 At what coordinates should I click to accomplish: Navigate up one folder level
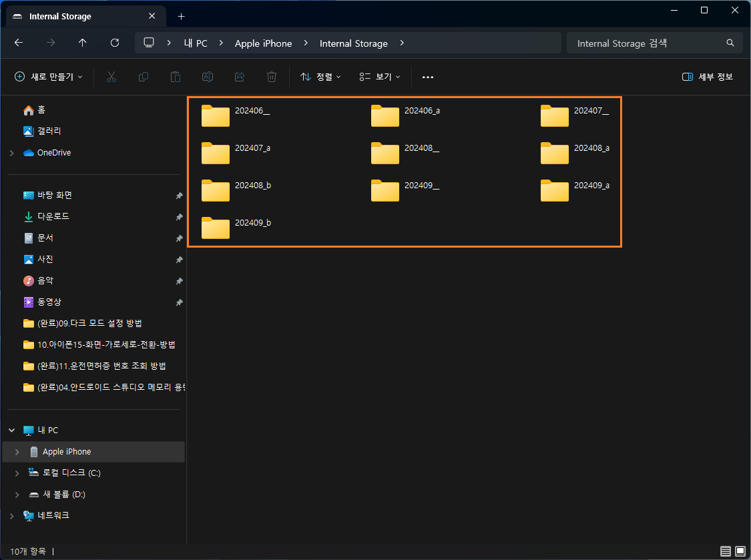point(82,43)
